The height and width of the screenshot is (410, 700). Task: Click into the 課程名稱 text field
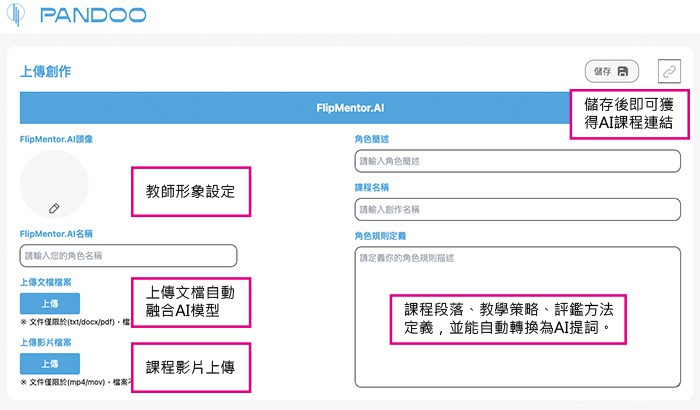517,209
